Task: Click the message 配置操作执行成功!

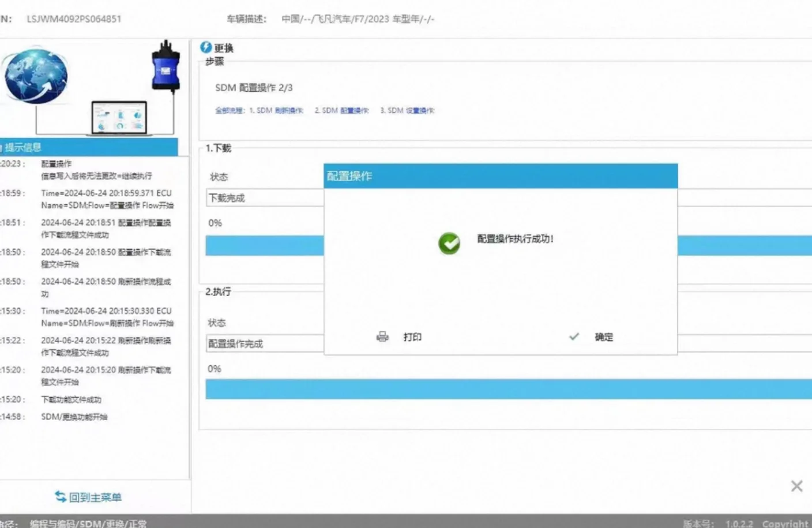Action: click(515, 238)
